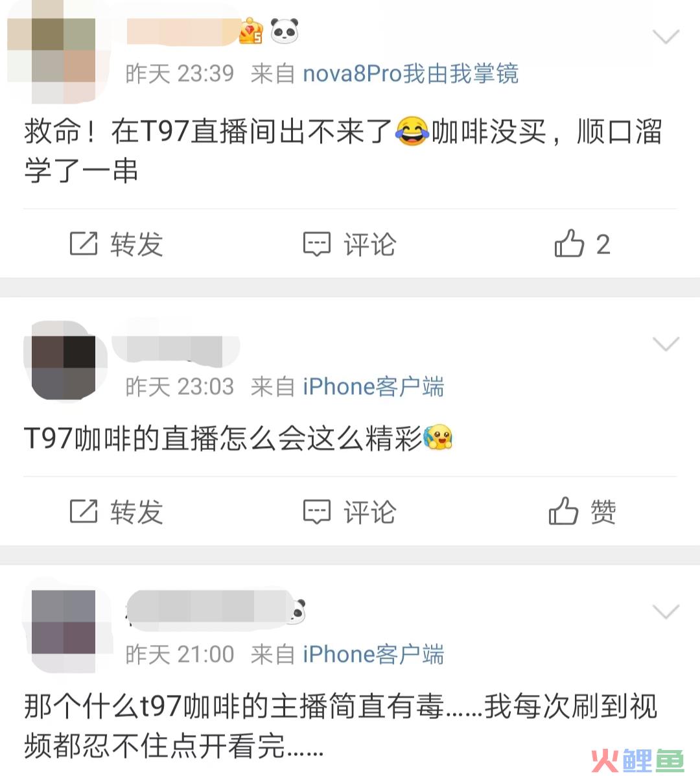Screen dimensions: 700x776
Task: Open the chevron menu on the 23:03 post
Action: click(x=666, y=344)
